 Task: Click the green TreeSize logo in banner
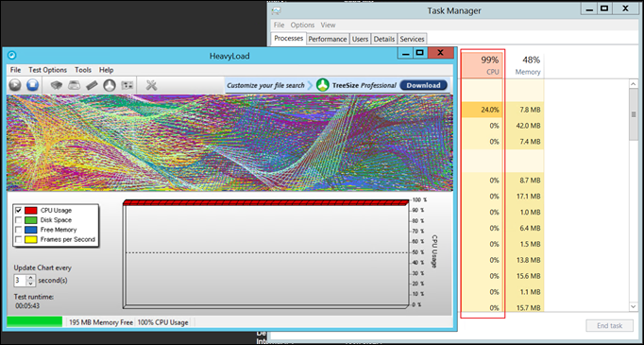pos(323,85)
